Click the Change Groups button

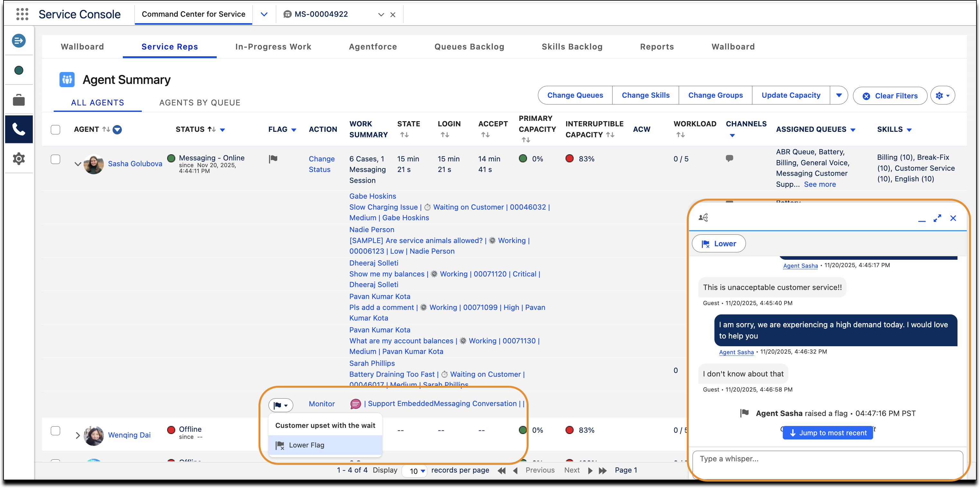[x=715, y=95]
